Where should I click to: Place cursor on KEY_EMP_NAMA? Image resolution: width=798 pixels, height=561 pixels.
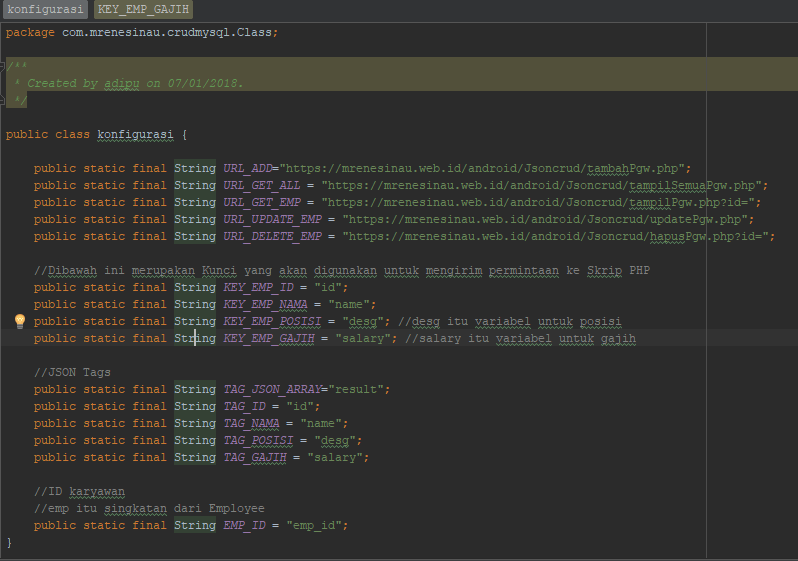[265, 304]
